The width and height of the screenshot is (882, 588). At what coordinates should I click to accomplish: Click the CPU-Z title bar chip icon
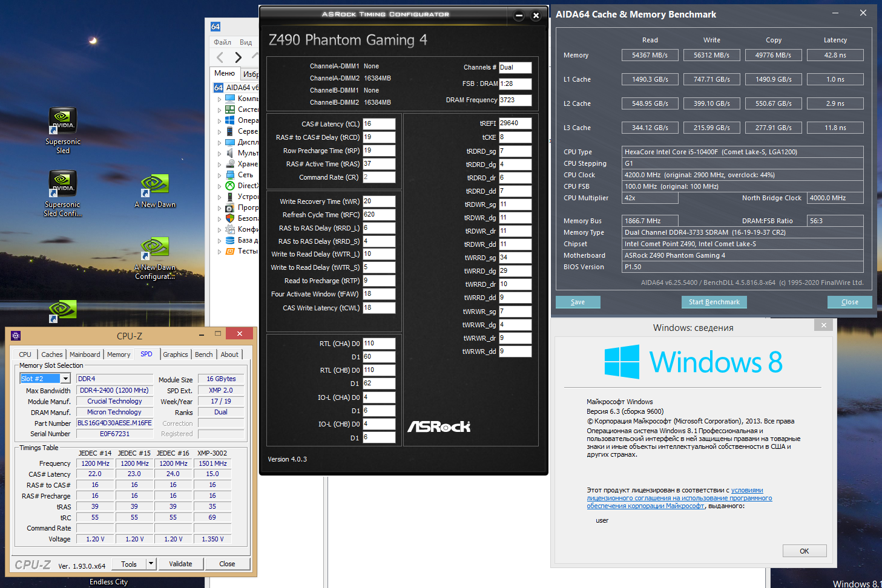[x=16, y=336]
